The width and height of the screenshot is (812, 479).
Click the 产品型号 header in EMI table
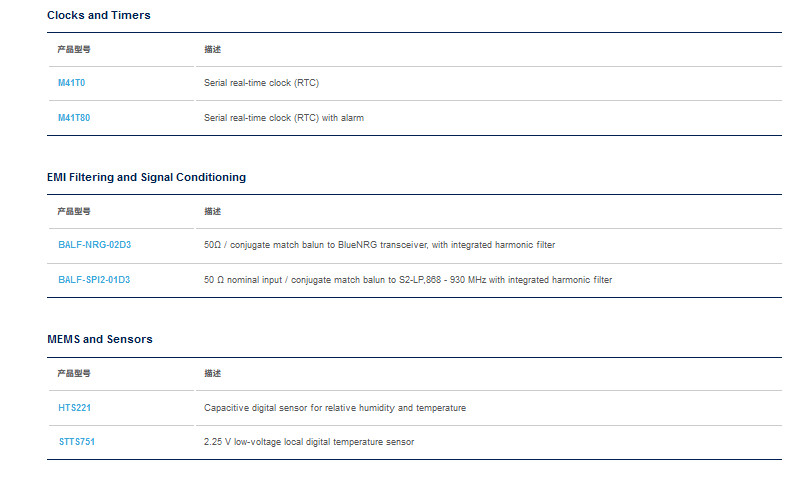click(74, 211)
